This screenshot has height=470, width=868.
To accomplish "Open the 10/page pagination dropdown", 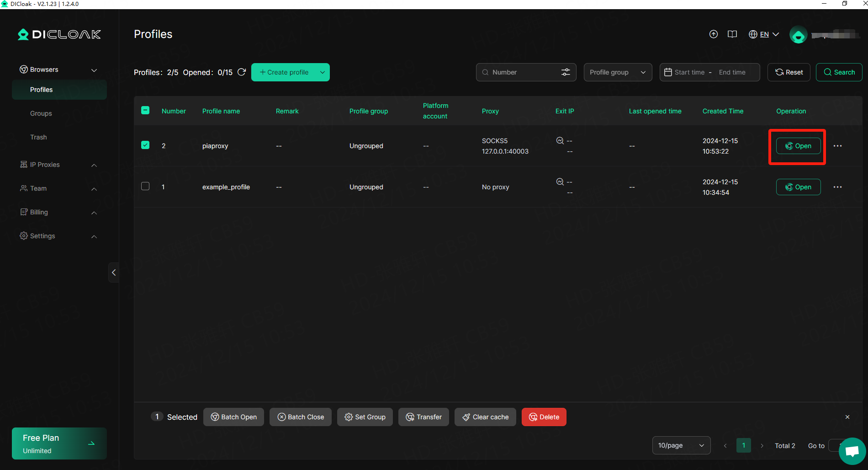I will pyautogui.click(x=681, y=445).
